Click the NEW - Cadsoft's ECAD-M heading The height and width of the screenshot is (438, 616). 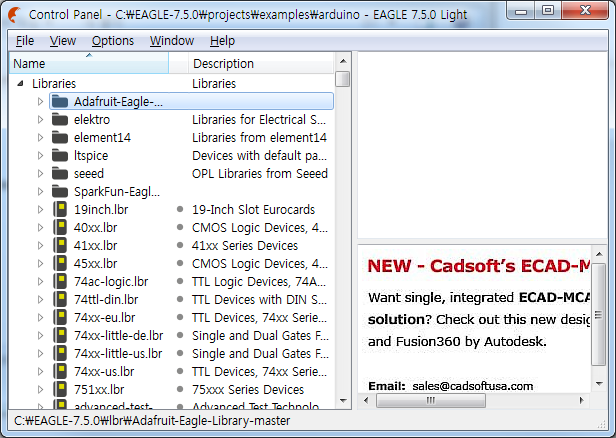coord(479,266)
